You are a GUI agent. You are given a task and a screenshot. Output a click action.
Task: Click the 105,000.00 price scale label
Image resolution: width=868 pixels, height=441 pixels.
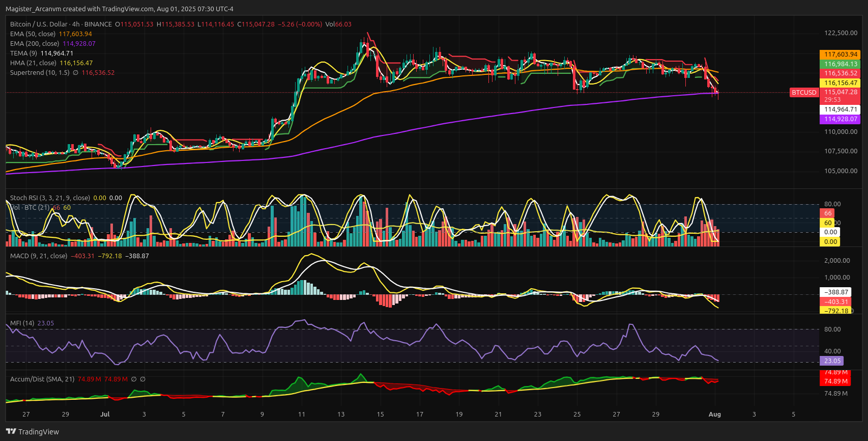click(x=841, y=171)
